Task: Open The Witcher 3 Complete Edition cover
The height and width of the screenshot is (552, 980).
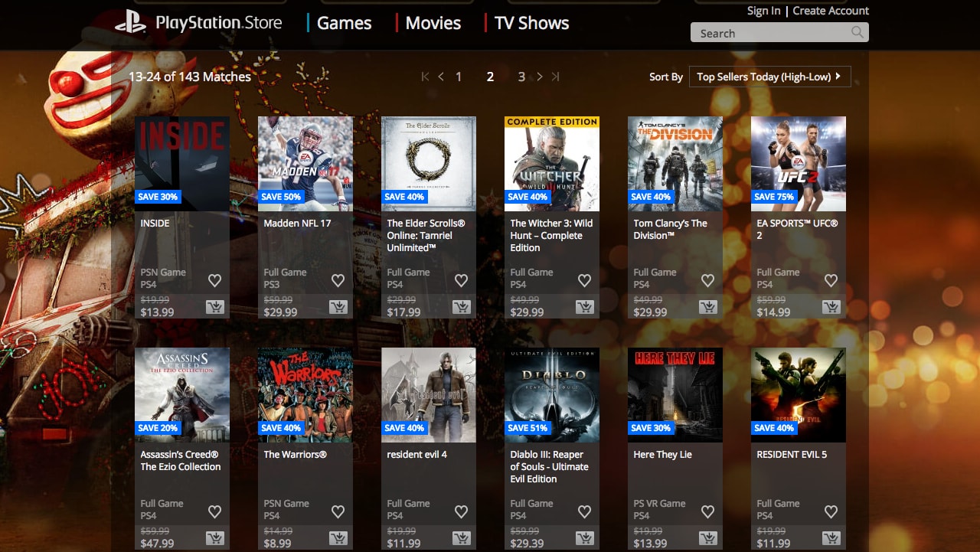Action: pyautogui.click(x=552, y=164)
